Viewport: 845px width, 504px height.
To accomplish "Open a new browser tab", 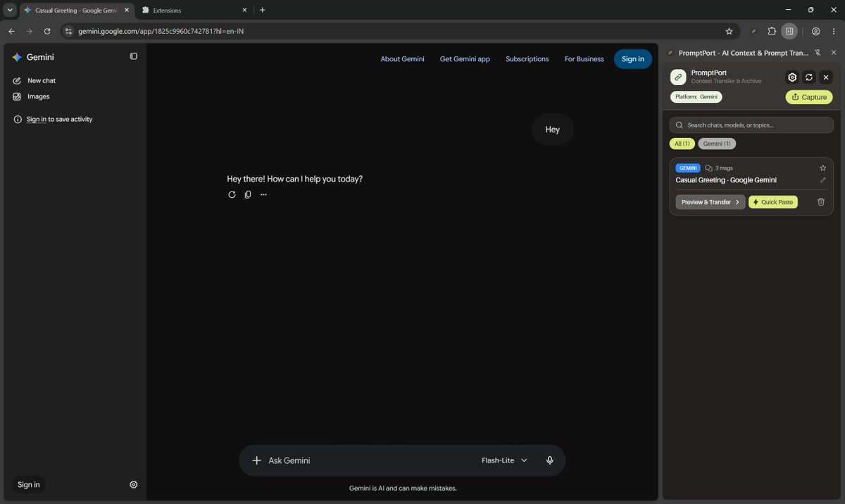I will coord(262,11).
